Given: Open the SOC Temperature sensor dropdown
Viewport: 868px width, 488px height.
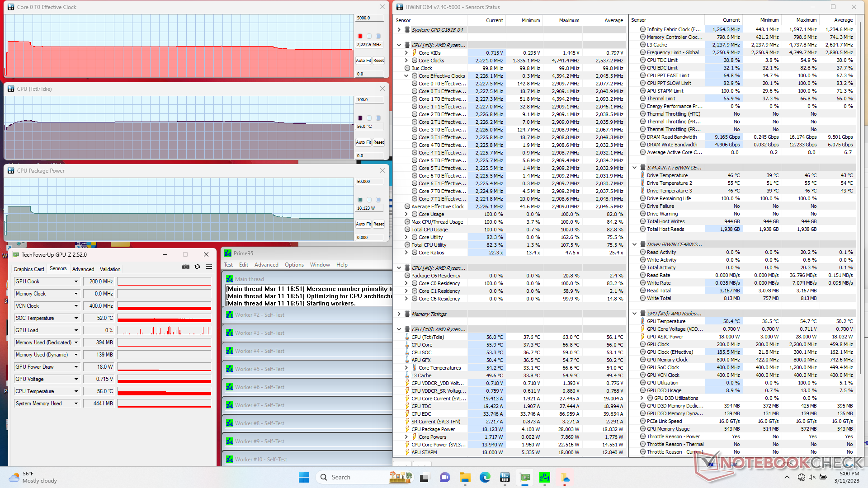Looking at the screenshot, I should [x=76, y=318].
